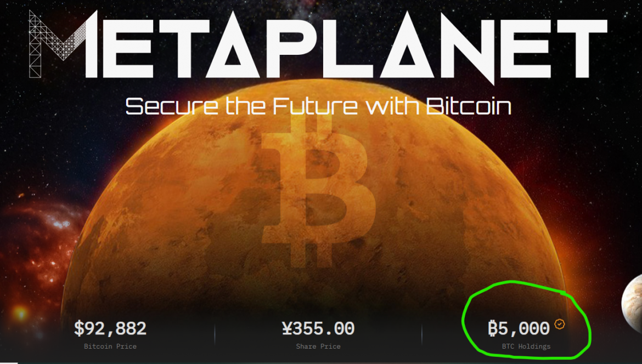Image resolution: width=642 pixels, height=364 pixels.
Task: Select the $92,882 Bitcoin price value
Action: (110, 328)
